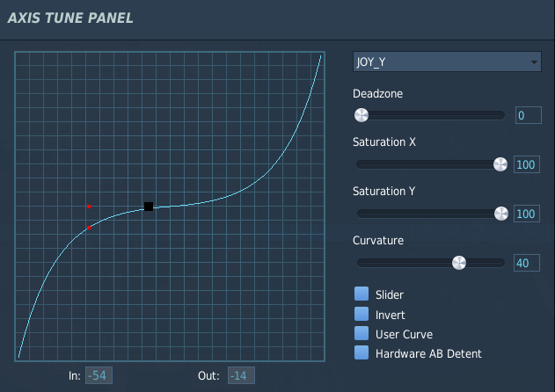The width and height of the screenshot is (555, 392).
Task: Click the Curvature label
Action: [x=378, y=241]
